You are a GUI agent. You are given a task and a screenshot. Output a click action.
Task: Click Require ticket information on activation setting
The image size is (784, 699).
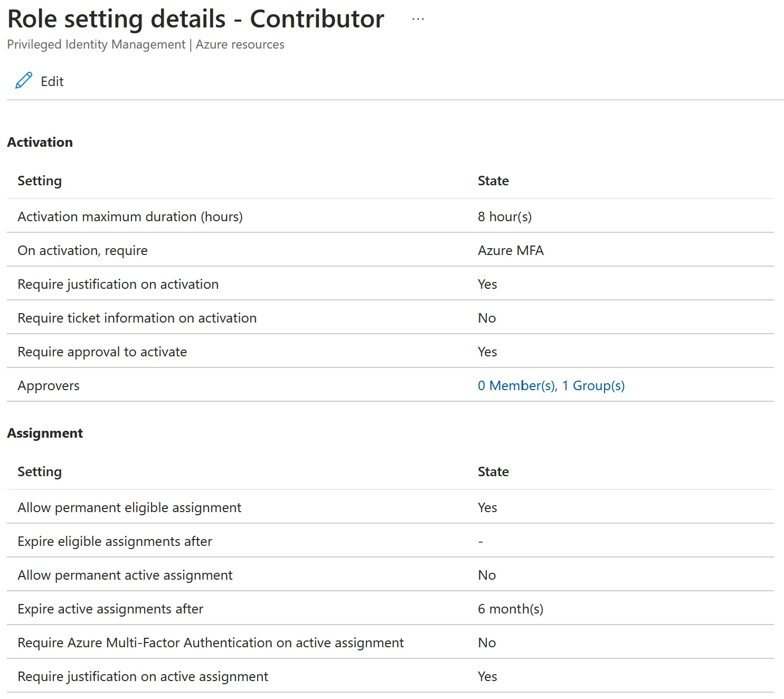[x=137, y=318]
